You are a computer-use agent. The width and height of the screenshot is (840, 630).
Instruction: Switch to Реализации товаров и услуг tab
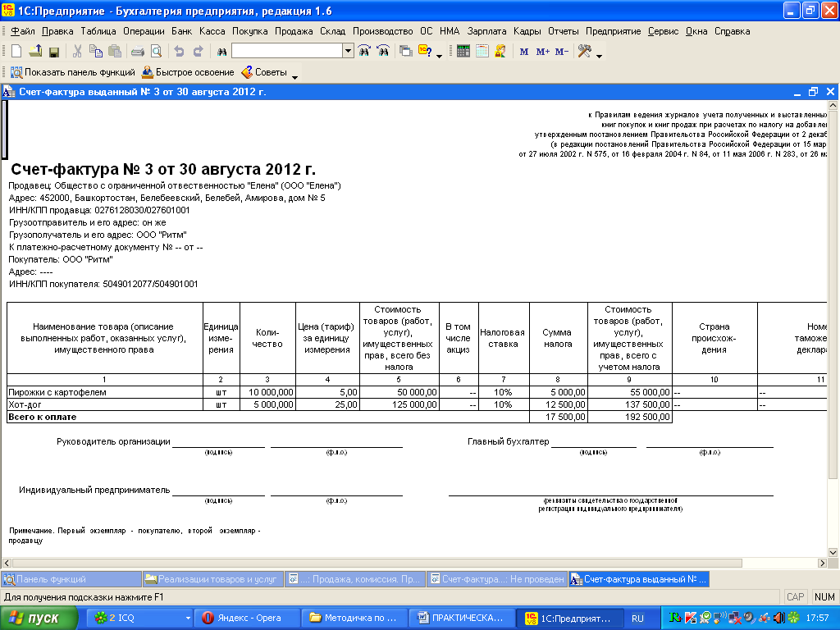(212, 579)
